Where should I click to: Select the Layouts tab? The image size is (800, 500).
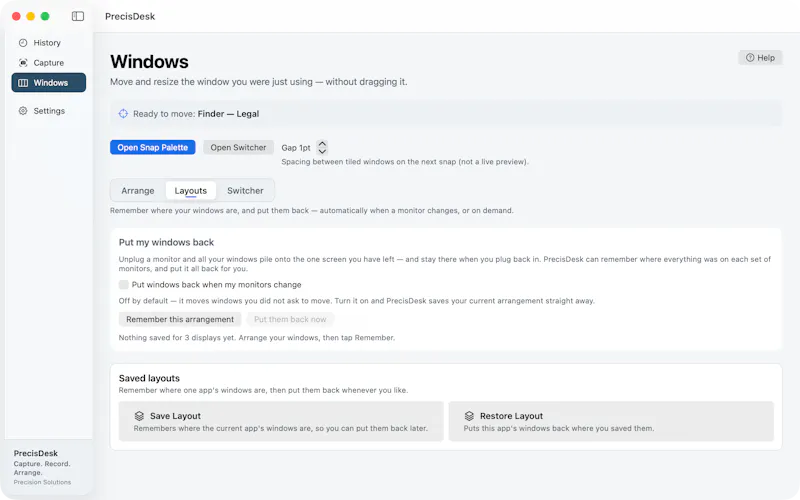pos(191,190)
